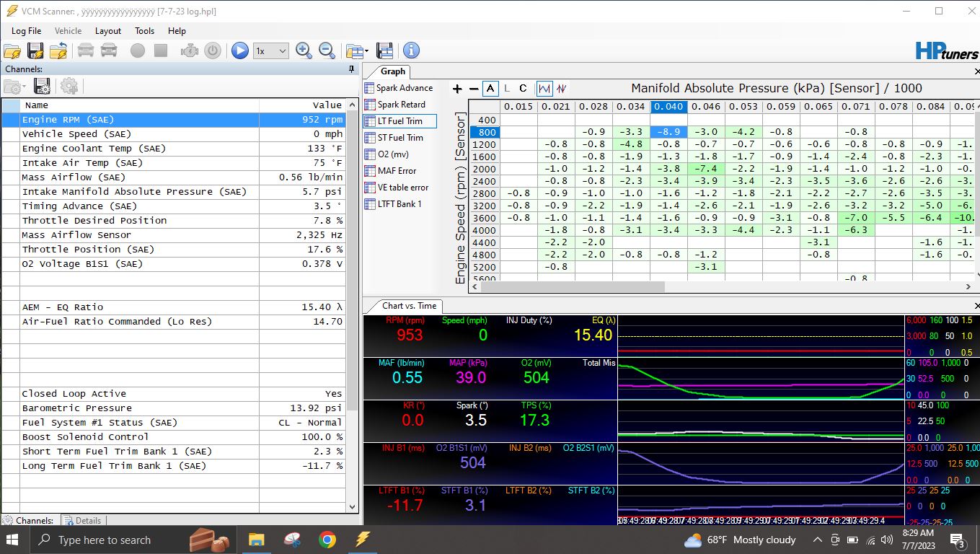This screenshot has width=980, height=554.
Task: Select the LTFT Bank 1 graph
Action: coord(399,204)
